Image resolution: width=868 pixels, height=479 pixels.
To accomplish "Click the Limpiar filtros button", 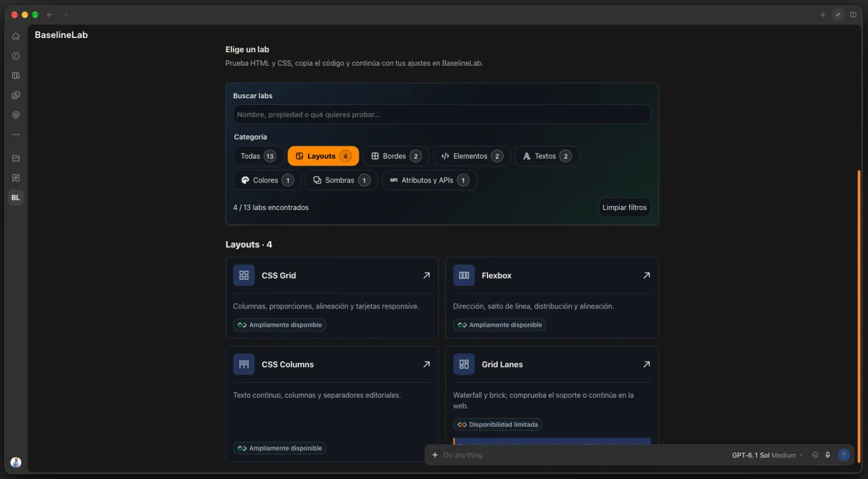I will [x=625, y=207].
